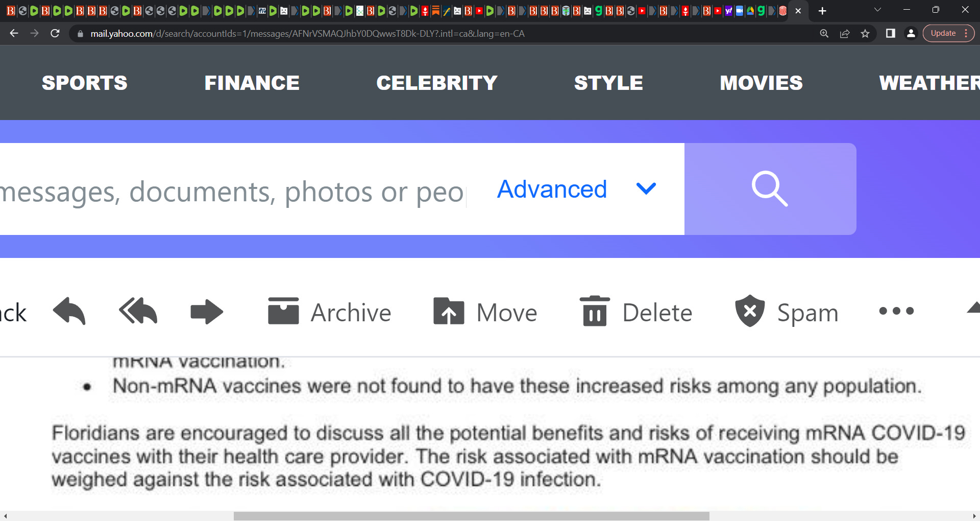The width and height of the screenshot is (980, 521).
Task: Reload the page in the browser
Action: point(55,33)
